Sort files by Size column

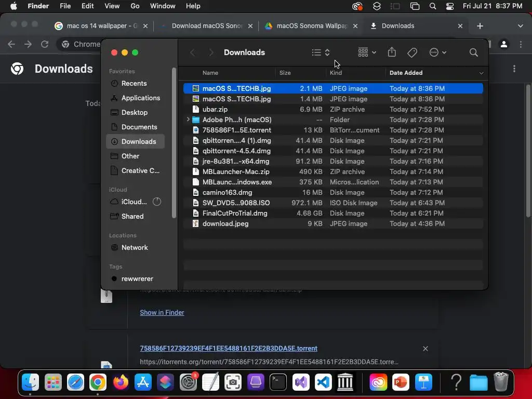pyautogui.click(x=285, y=73)
